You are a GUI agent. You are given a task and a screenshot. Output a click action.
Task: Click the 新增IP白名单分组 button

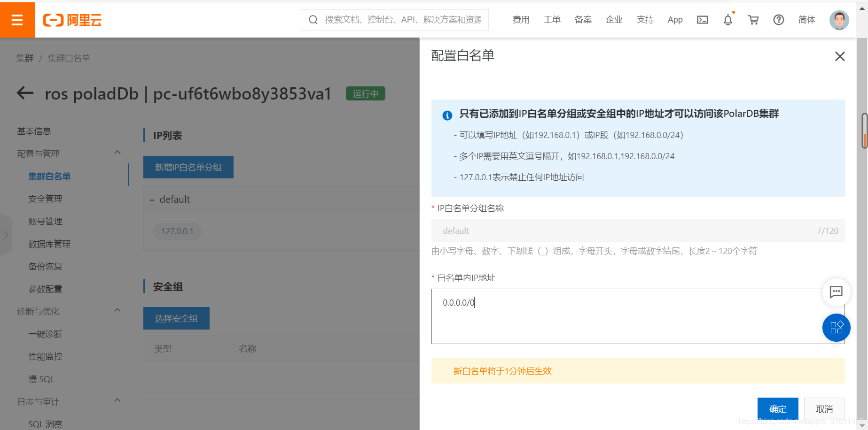pos(188,167)
